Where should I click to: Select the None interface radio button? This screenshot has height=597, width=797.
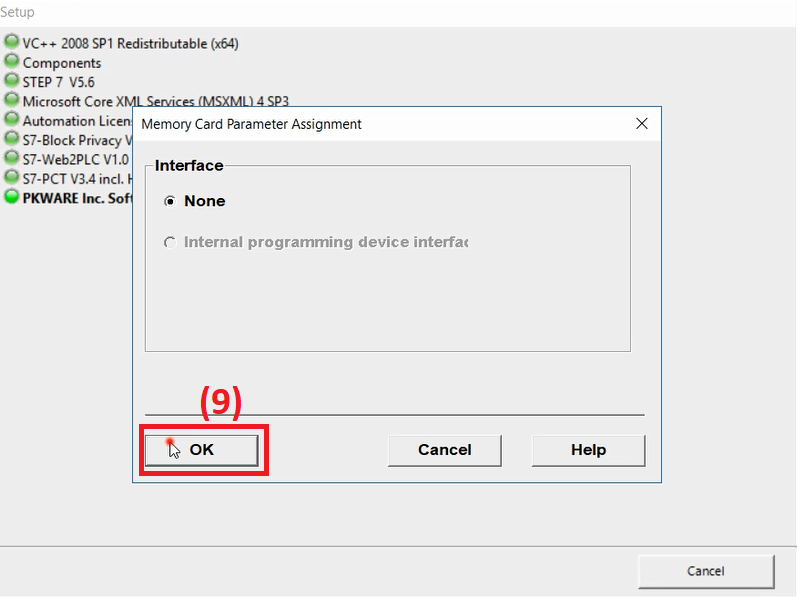point(170,201)
